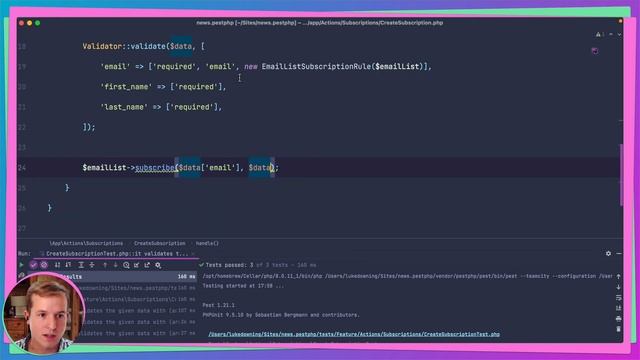Image resolution: width=640 pixels, height=360 pixels.
Task: Click EmailListSubscriptionRule class name in code
Action: (316, 67)
